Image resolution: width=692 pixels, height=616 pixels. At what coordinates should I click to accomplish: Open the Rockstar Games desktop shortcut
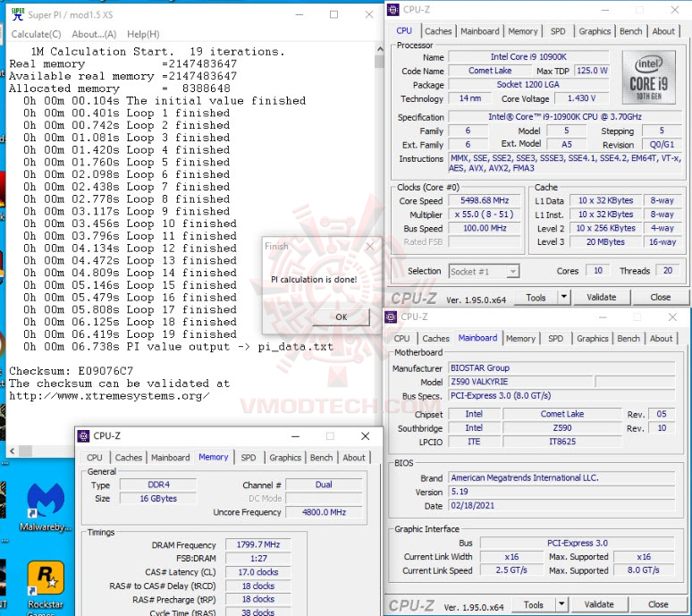pos(46,587)
